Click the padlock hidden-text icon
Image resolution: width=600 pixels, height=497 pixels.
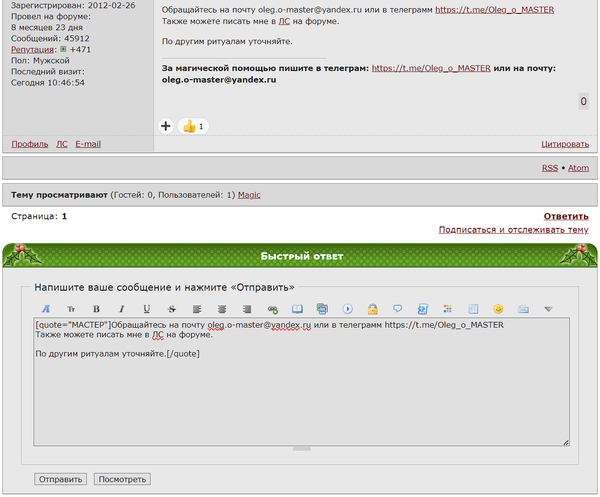click(373, 309)
